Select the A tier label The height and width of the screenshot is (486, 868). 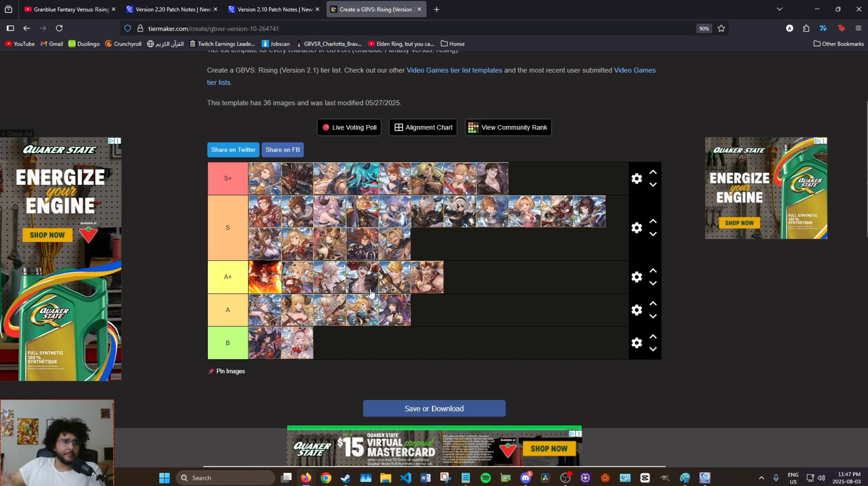click(x=228, y=310)
